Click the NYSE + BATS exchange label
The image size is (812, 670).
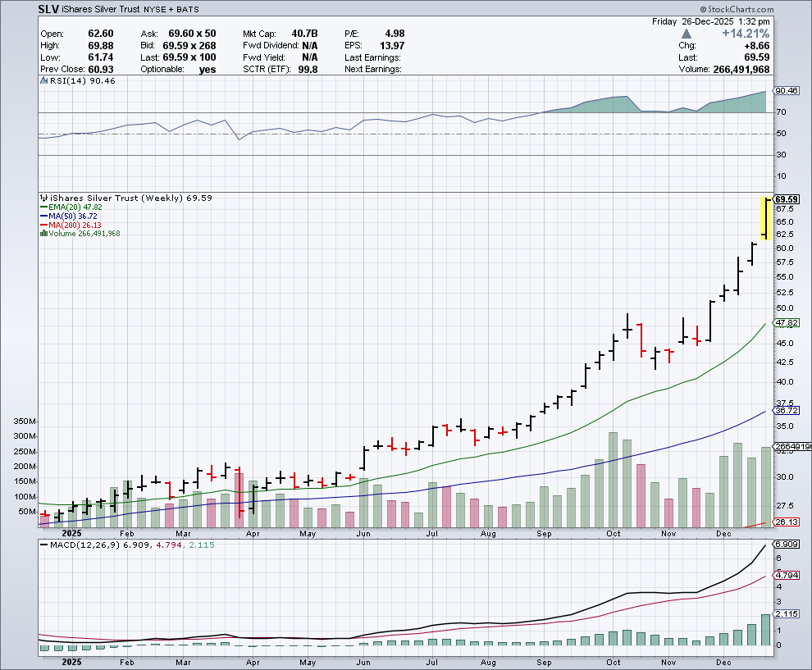171,9
